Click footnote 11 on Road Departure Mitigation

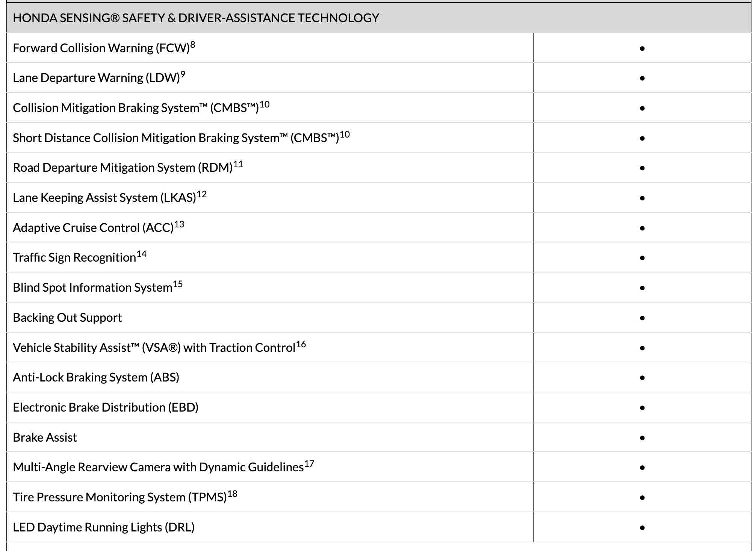pyautogui.click(x=238, y=165)
